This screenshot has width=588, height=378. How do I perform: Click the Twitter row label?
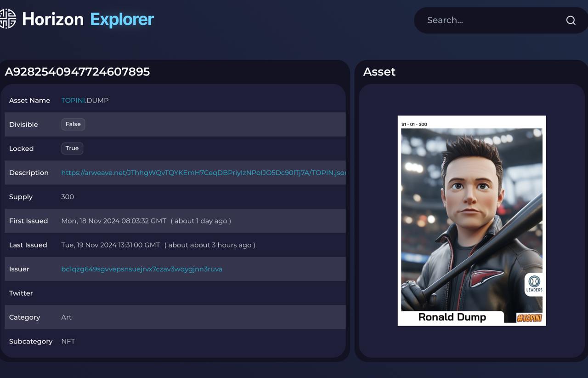click(x=21, y=293)
